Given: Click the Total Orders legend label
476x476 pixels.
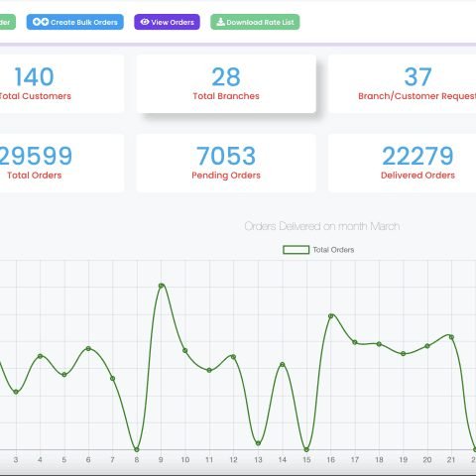Looking at the screenshot, I should pos(333,250).
